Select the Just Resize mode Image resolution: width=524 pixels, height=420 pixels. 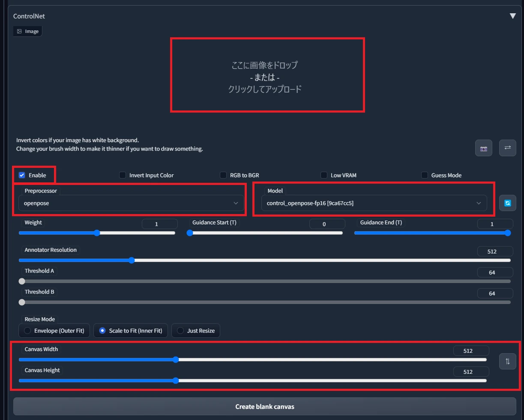(180, 330)
